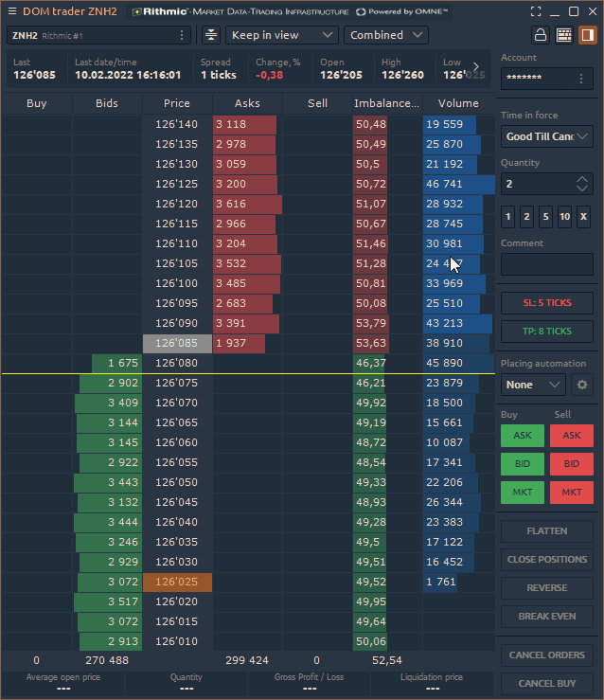Open the ZNH2 symbol options dots
604x700 pixels.
[x=182, y=35]
